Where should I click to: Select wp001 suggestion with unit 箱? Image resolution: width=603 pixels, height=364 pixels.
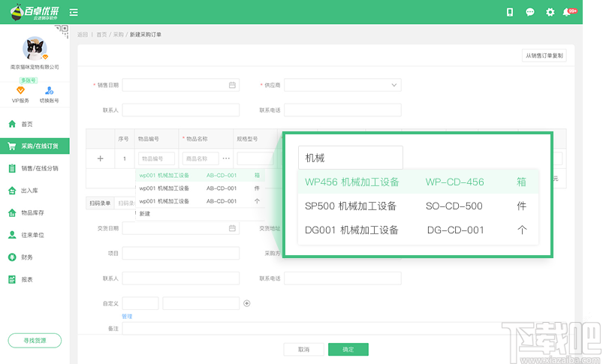(x=200, y=176)
